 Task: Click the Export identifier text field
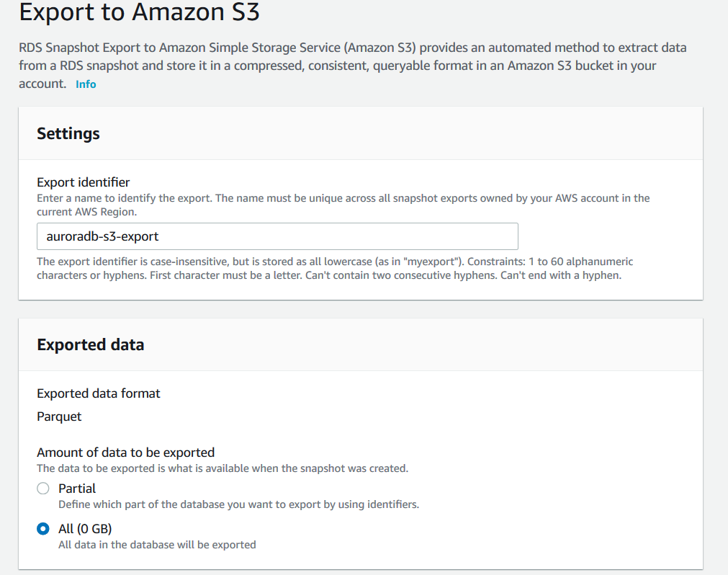(277, 236)
